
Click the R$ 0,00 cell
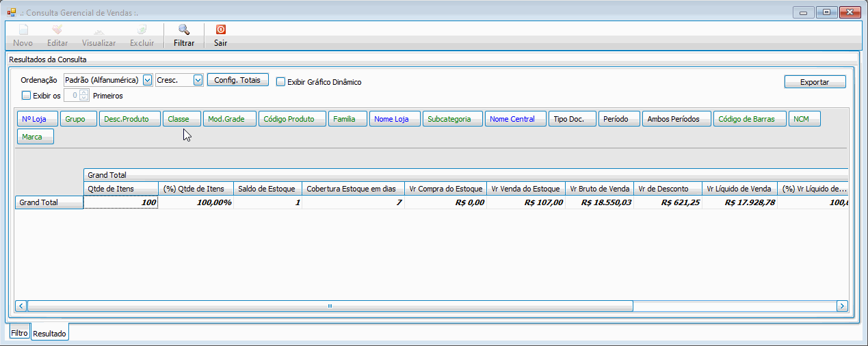tap(446, 202)
